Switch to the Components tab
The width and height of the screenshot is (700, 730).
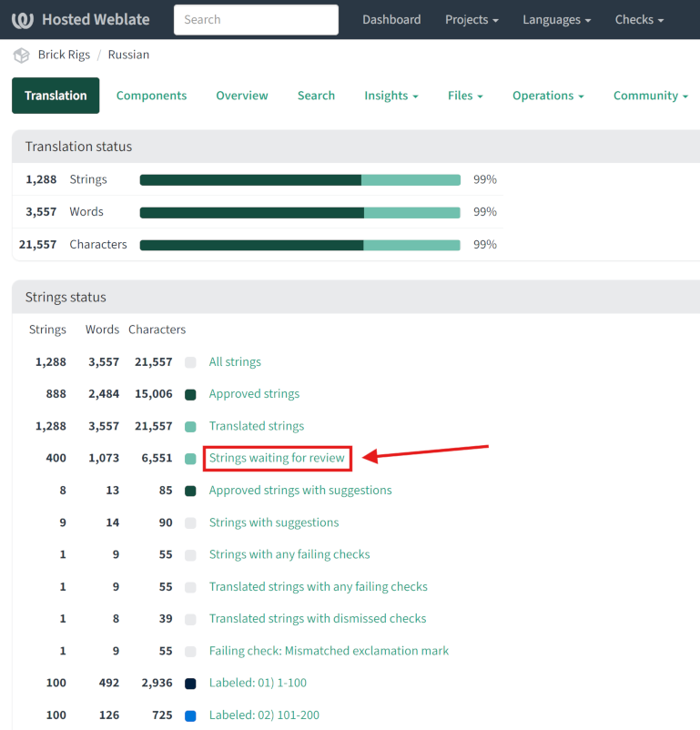coord(151,96)
